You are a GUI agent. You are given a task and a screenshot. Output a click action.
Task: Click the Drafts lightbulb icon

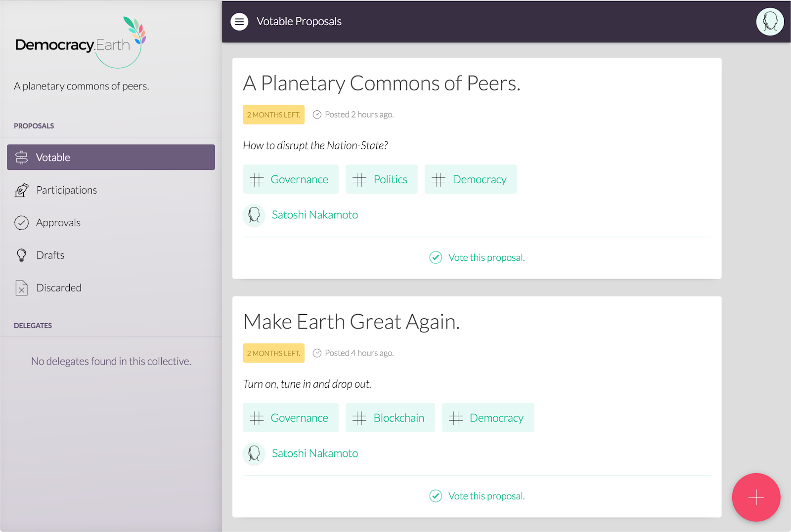click(22, 255)
